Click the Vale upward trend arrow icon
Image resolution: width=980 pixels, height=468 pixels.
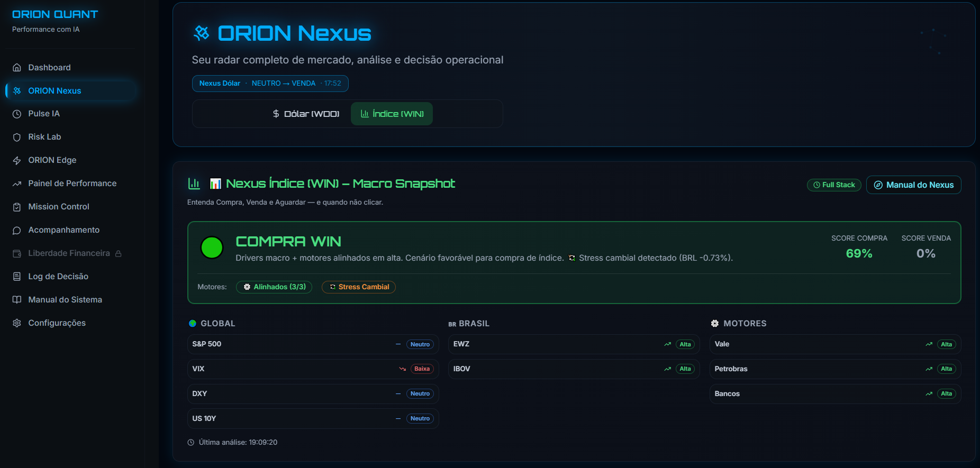(x=929, y=344)
